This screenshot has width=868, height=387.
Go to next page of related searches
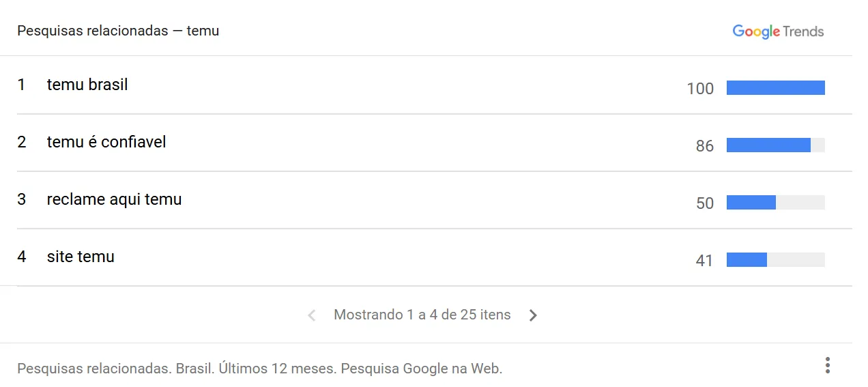(533, 315)
